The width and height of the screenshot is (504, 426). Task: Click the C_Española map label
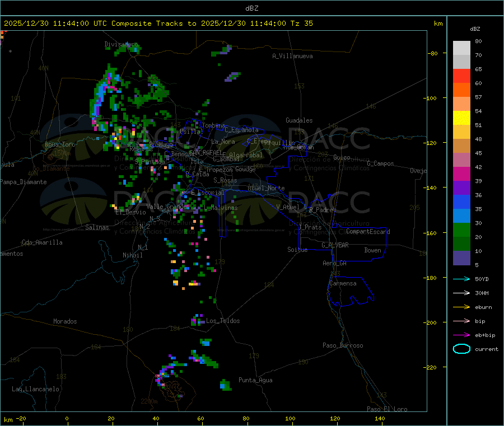(x=242, y=130)
